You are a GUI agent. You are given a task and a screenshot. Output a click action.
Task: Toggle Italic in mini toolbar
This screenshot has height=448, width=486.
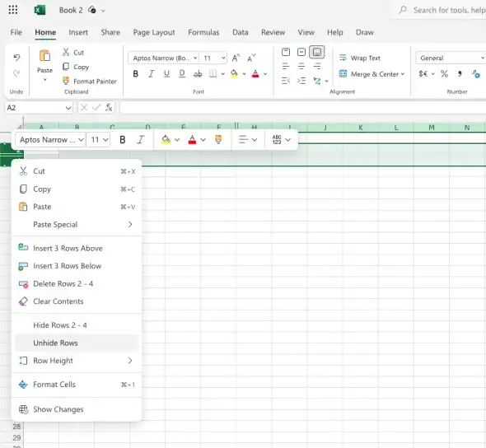(x=141, y=140)
